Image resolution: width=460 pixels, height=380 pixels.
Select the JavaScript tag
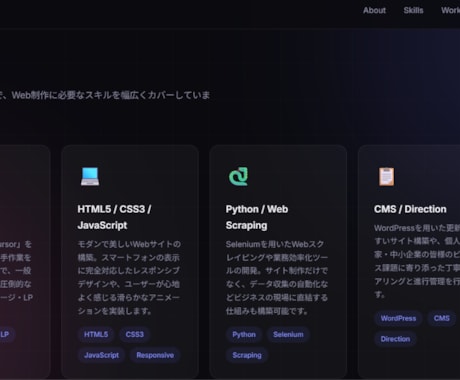101,355
